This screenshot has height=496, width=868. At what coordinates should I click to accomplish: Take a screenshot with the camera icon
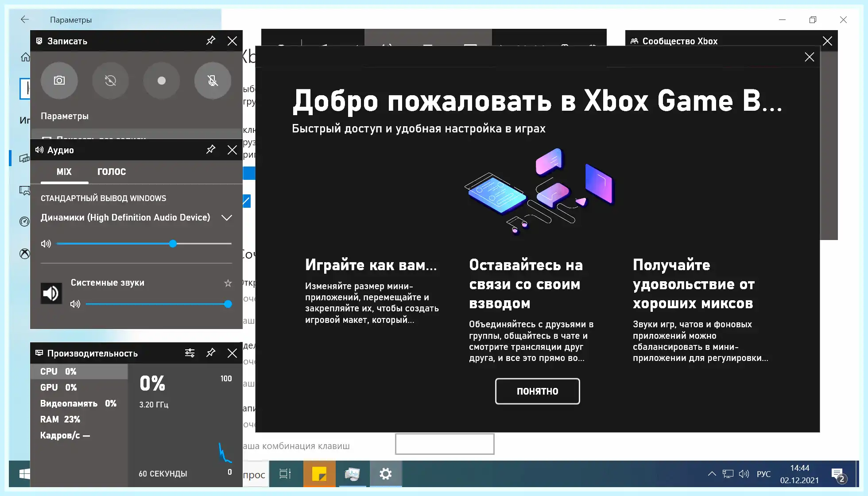[x=59, y=80]
